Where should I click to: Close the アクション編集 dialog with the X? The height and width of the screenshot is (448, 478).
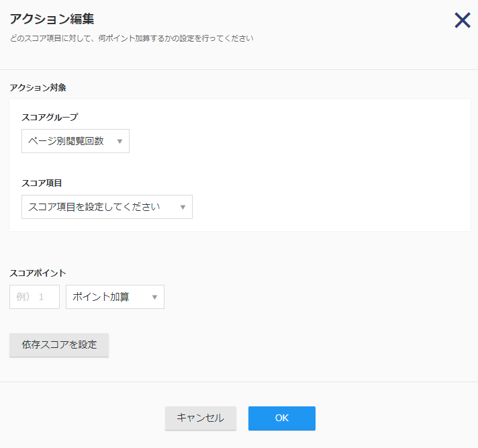pos(463,20)
